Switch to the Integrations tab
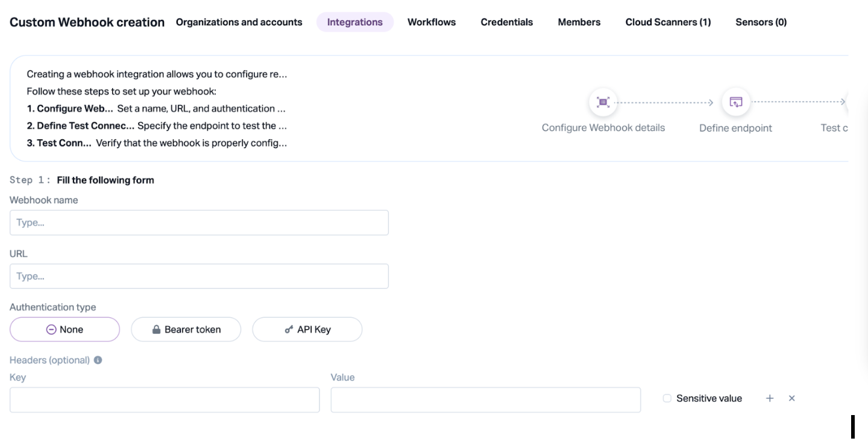This screenshot has width=868, height=441. pos(354,22)
